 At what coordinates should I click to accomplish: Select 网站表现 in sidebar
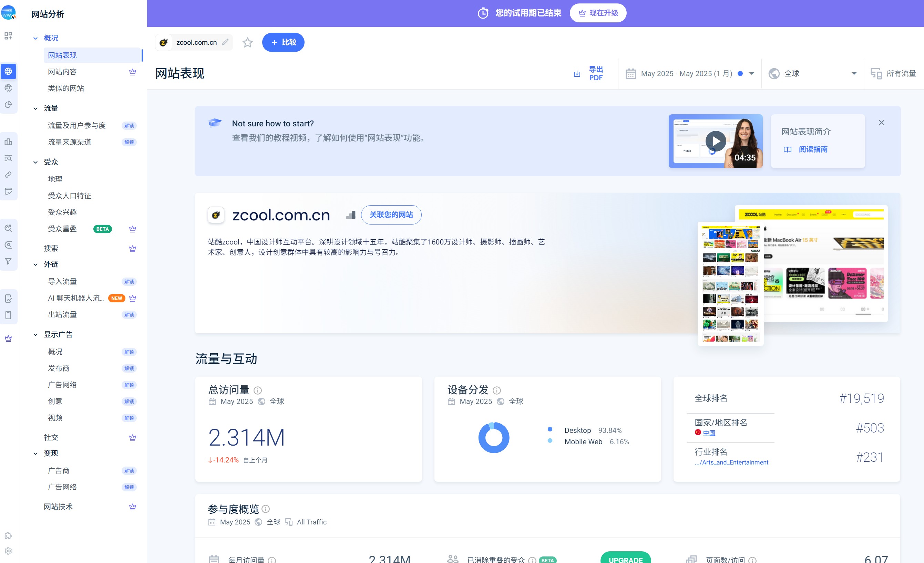coord(92,55)
